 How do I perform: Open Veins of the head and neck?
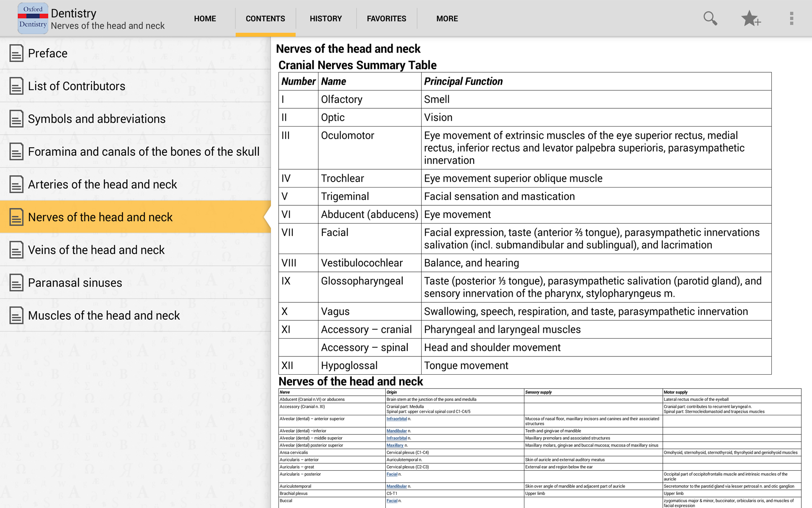pyautogui.click(x=135, y=250)
